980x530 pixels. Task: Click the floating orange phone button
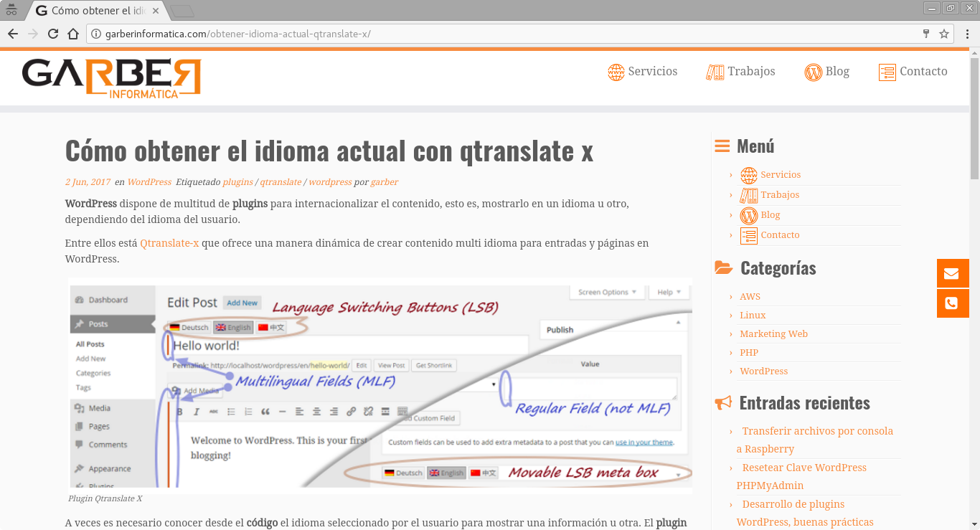coord(953,303)
